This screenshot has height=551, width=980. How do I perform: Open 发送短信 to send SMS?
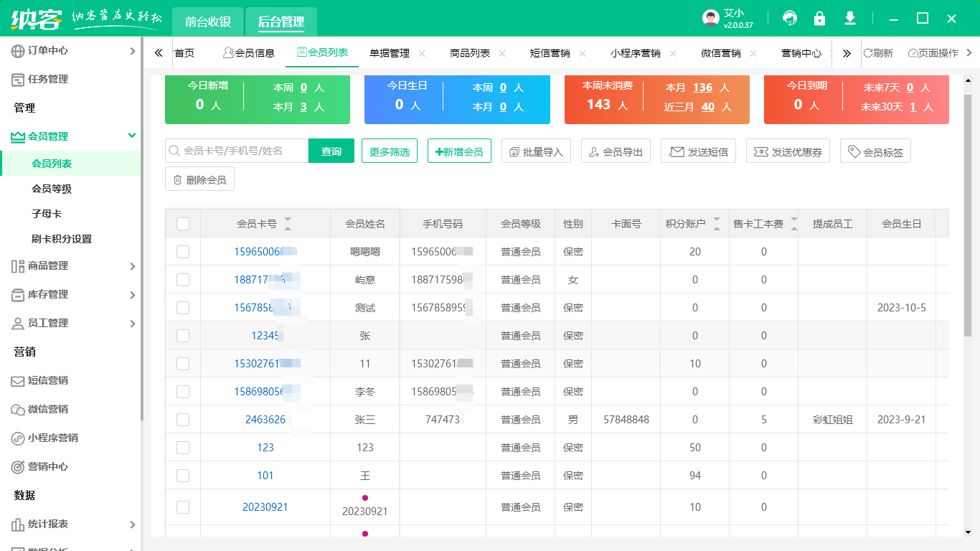pos(698,151)
